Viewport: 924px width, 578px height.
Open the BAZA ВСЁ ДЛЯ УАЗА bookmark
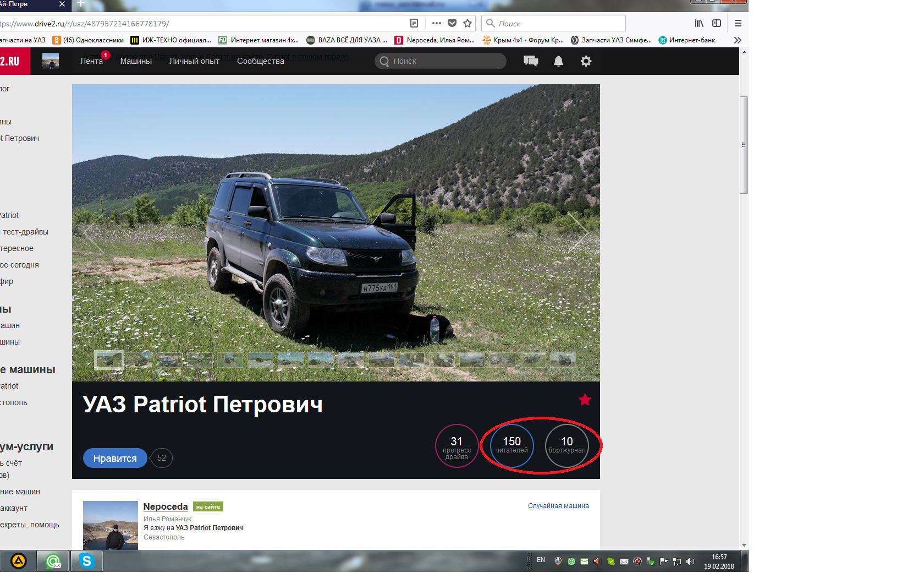click(346, 40)
